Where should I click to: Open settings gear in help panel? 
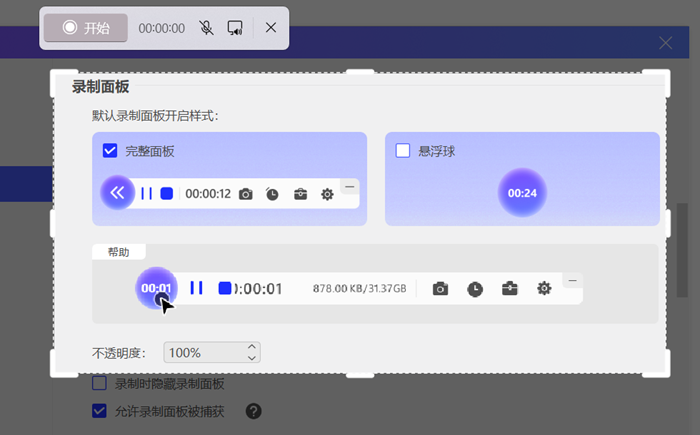(x=544, y=289)
